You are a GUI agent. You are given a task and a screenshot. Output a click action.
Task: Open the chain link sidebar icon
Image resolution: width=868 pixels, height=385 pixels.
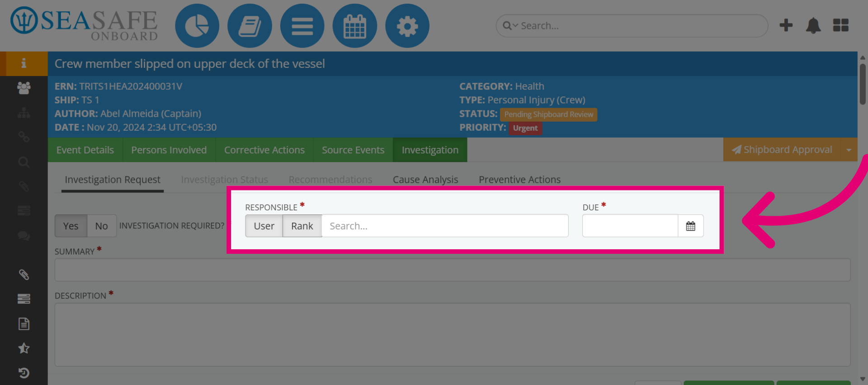point(24,137)
